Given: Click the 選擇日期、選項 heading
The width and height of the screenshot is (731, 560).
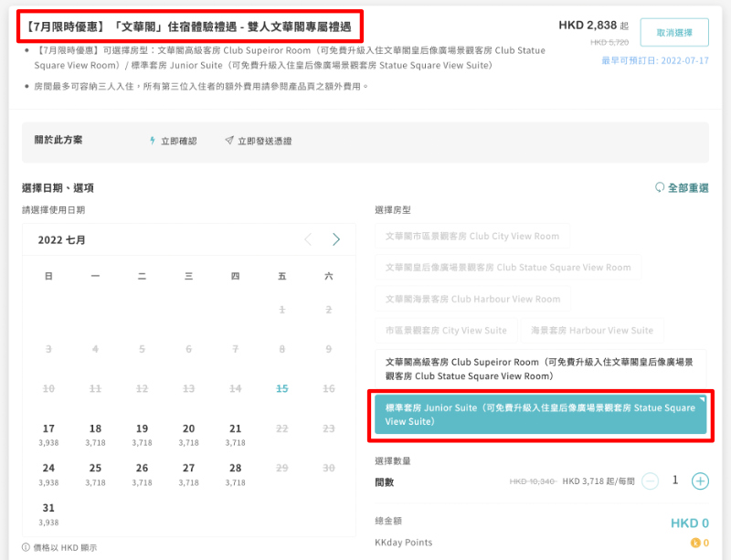Looking at the screenshot, I should [58, 188].
